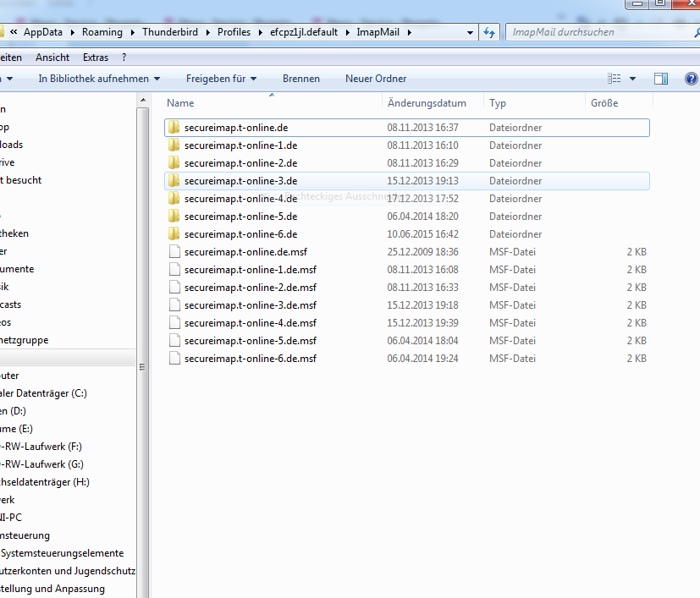700x598 pixels.
Task: Sort by Änderungsdatum column header
Action: pyautogui.click(x=427, y=103)
